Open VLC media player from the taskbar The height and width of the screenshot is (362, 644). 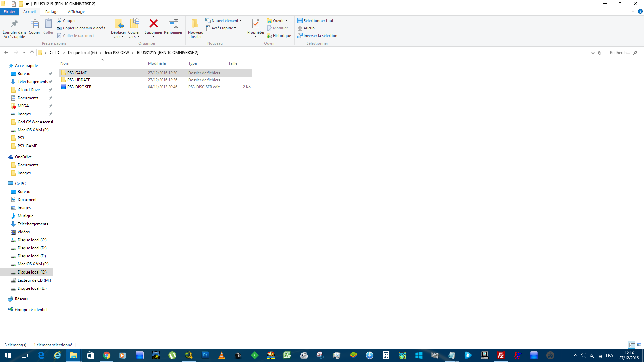222,355
